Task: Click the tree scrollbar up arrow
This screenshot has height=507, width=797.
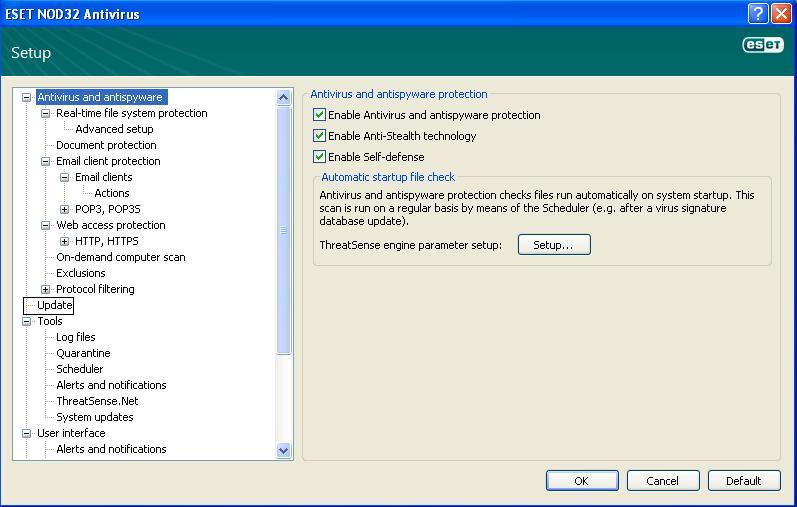Action: pyautogui.click(x=284, y=97)
